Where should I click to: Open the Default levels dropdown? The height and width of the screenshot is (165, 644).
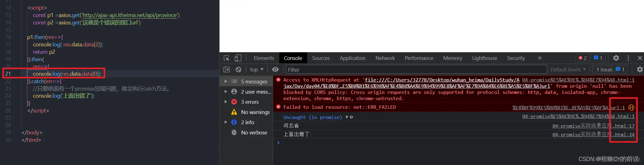coord(568,70)
